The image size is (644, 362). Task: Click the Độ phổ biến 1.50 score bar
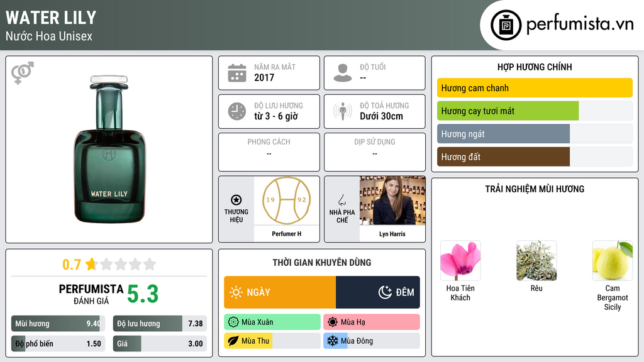coord(58,344)
